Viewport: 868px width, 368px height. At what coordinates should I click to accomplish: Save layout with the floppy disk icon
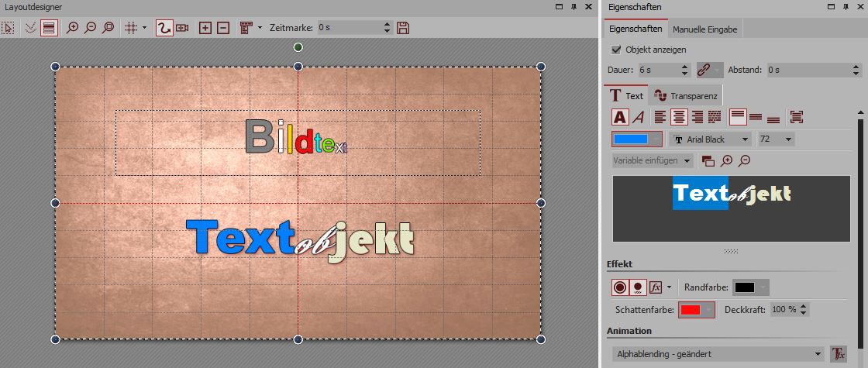(x=403, y=28)
